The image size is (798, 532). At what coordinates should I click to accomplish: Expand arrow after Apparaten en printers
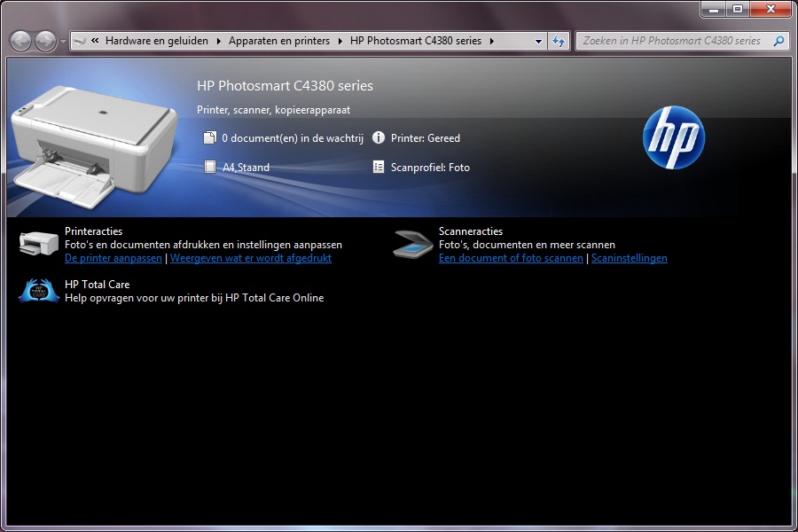340,41
